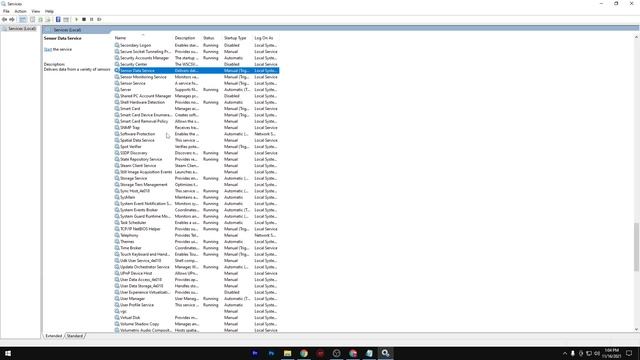Select the SSDP Discovery service
The height and width of the screenshot is (360, 640).
tap(197, 153)
